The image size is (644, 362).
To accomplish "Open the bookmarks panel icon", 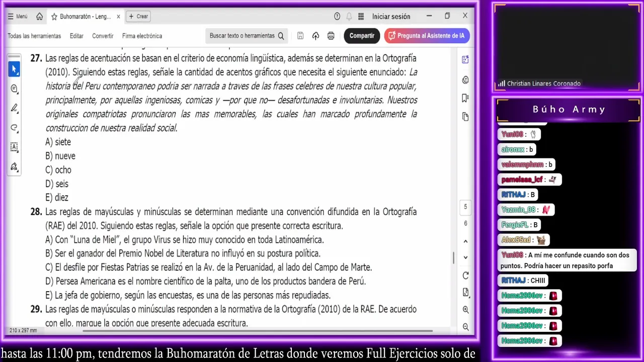I will click(x=465, y=98).
